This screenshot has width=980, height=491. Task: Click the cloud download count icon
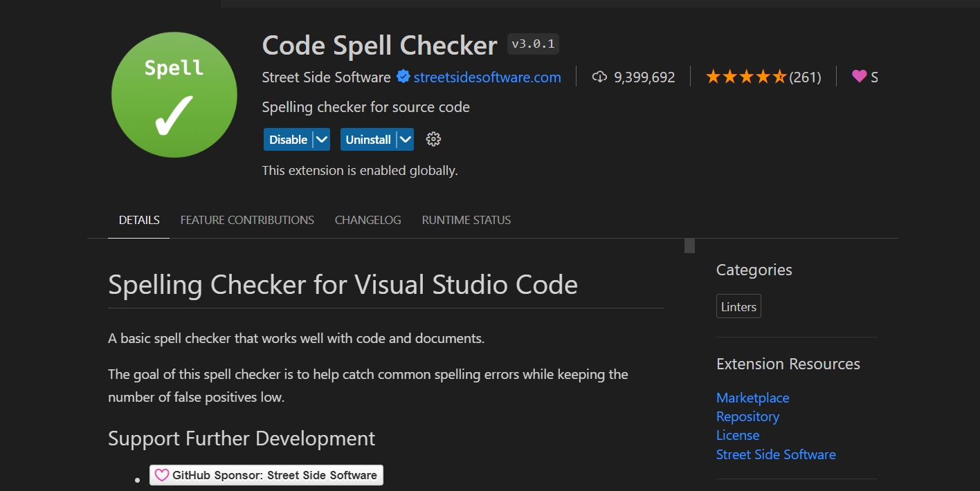pos(599,77)
